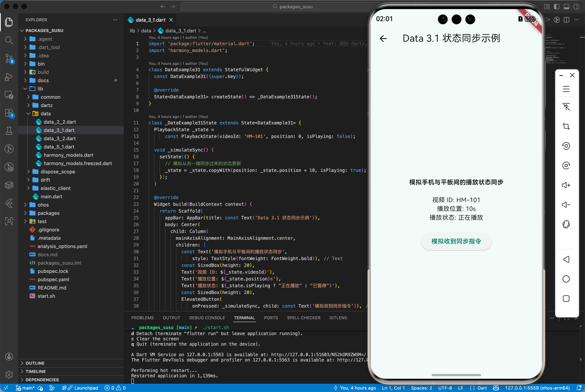Viewport: 585px width, 392px height.
Task: Switch to PROBLEMS panel tab
Action: [142, 318]
